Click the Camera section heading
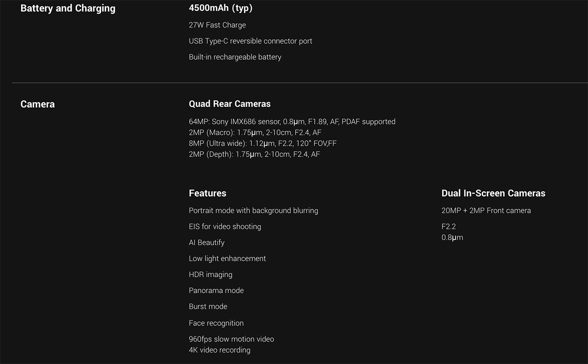Screen dimensions: 588x364 38,104
